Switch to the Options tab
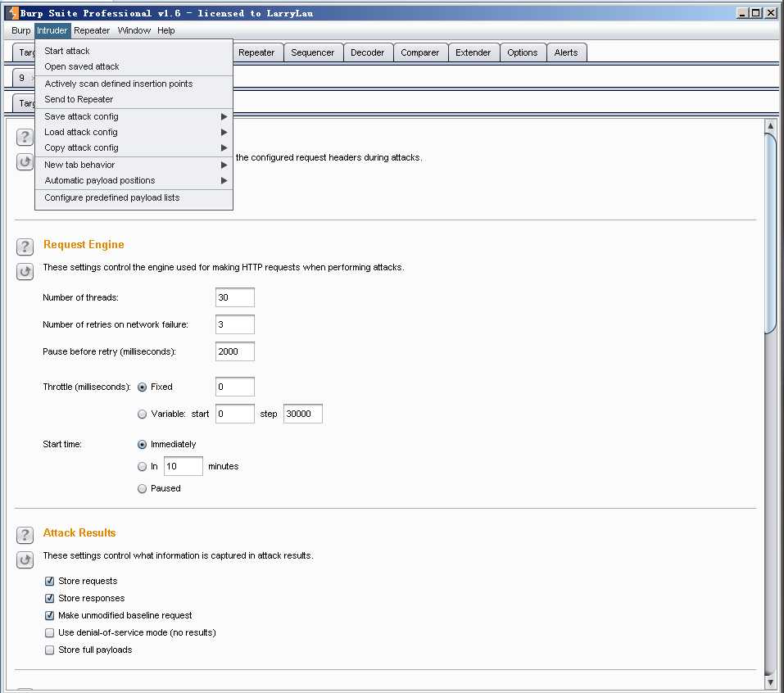 (x=523, y=52)
